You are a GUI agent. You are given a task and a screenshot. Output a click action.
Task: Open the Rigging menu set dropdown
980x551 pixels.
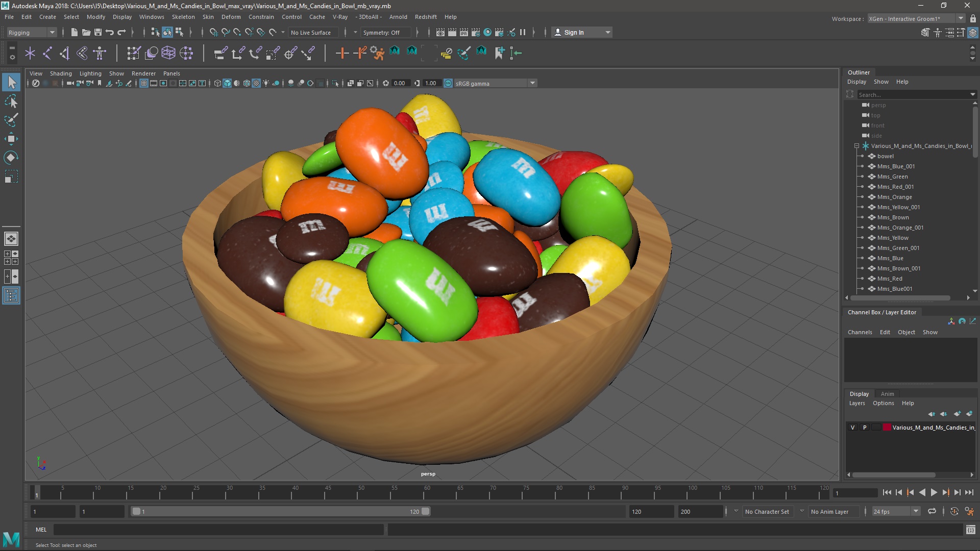click(32, 32)
